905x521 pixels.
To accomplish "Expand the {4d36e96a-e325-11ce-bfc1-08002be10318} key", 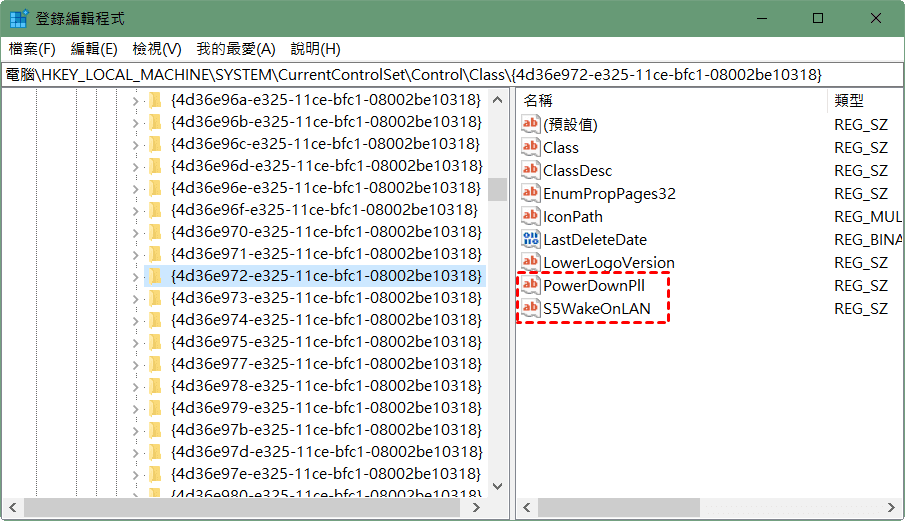I will [x=135, y=101].
